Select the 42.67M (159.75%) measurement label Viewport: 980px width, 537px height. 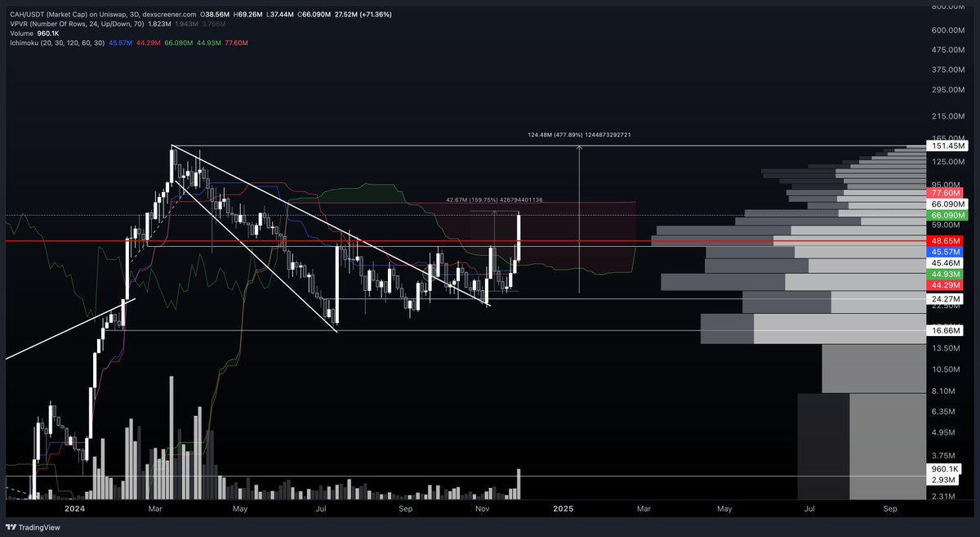click(494, 199)
